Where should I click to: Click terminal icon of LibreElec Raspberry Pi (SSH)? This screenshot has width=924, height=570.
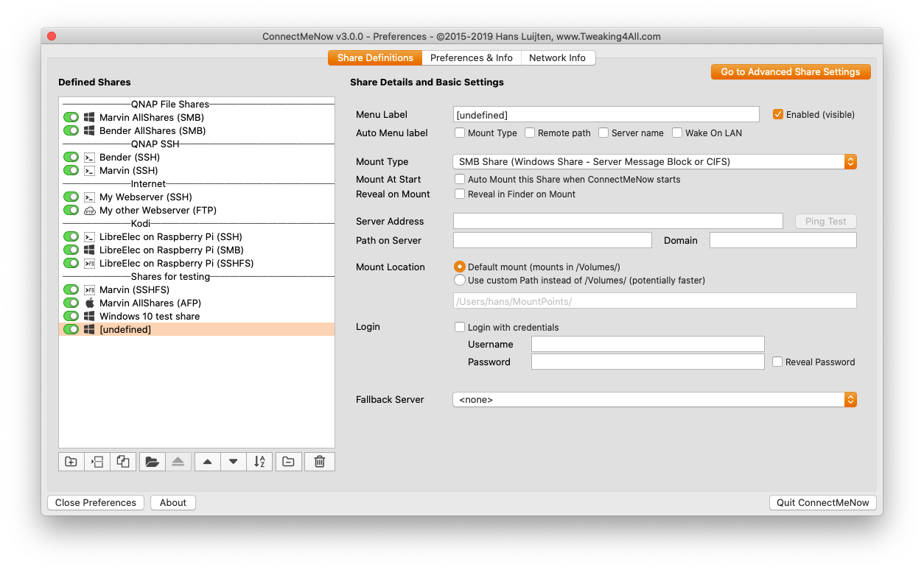(89, 236)
